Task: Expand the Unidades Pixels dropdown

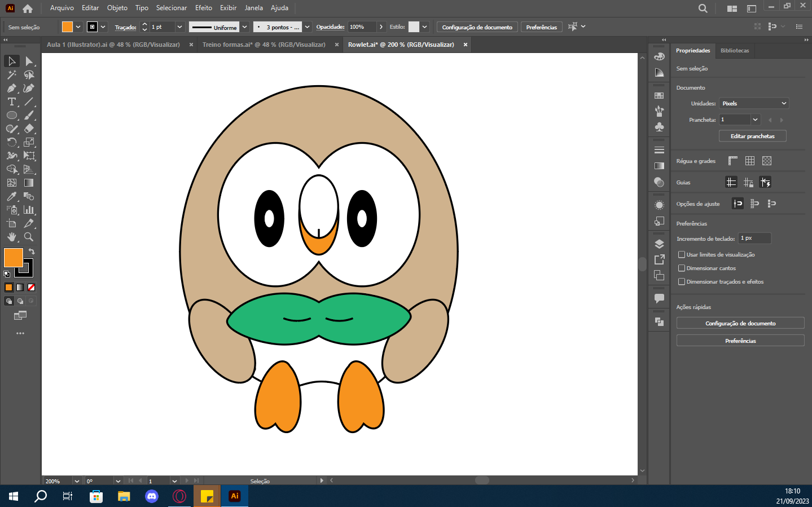Action: click(754, 103)
